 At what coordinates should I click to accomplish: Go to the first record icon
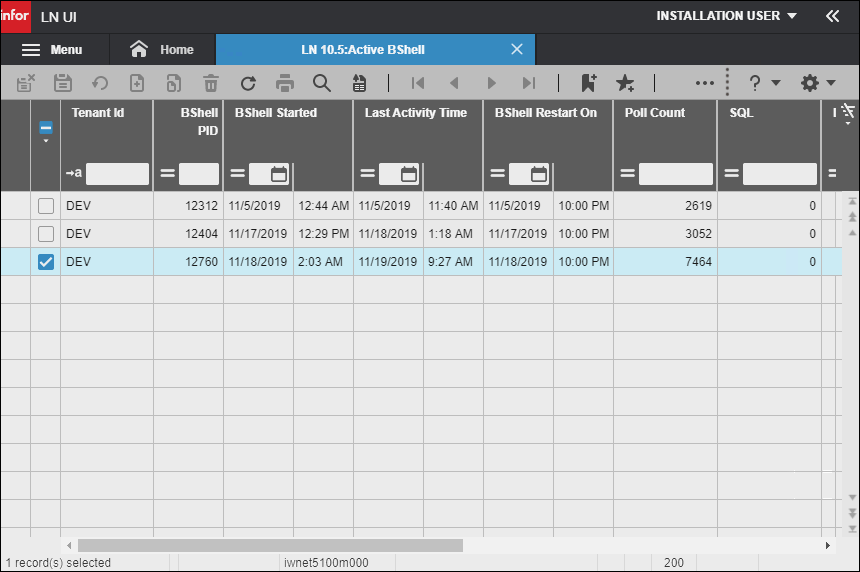coord(418,83)
